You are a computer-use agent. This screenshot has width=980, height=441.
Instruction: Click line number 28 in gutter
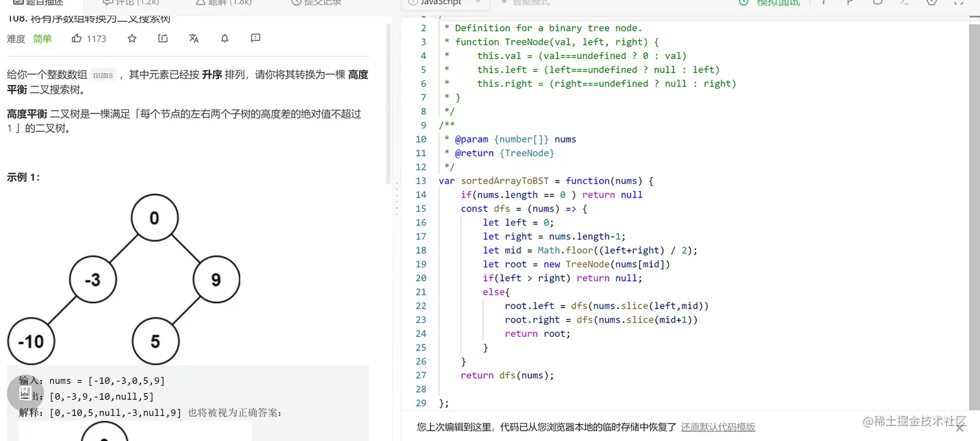tap(421, 389)
